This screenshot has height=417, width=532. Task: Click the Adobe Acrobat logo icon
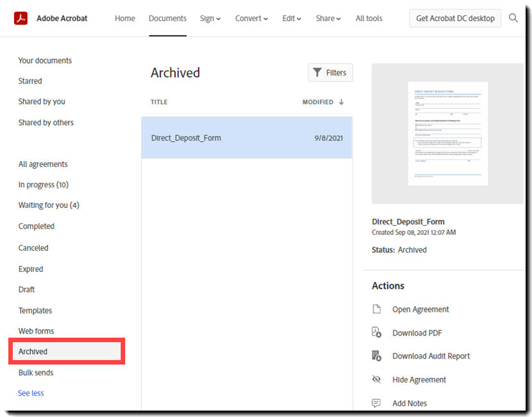[x=21, y=19]
